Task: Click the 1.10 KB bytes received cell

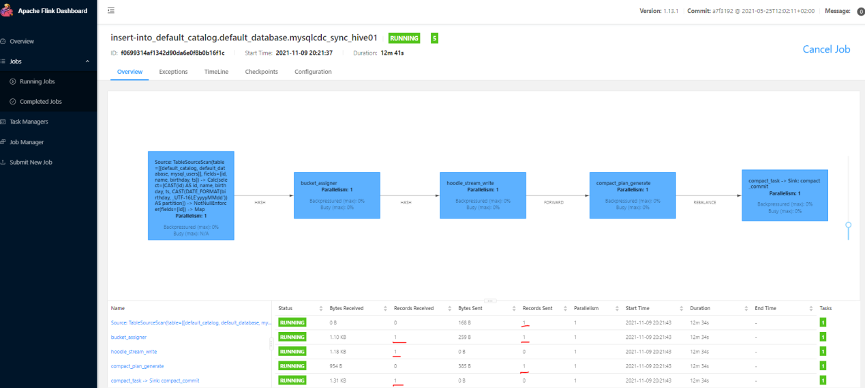Action: click(337, 337)
